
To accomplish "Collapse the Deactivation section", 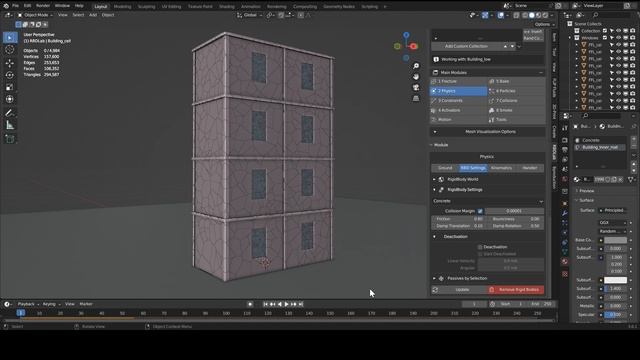I will (434, 237).
